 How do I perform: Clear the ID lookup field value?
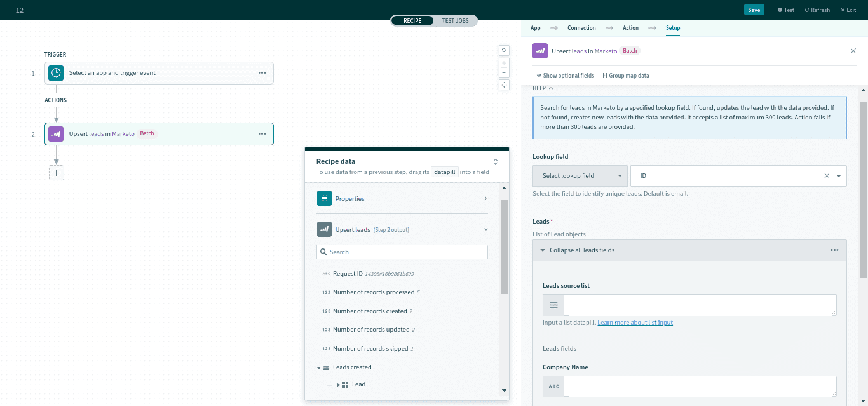tap(827, 176)
